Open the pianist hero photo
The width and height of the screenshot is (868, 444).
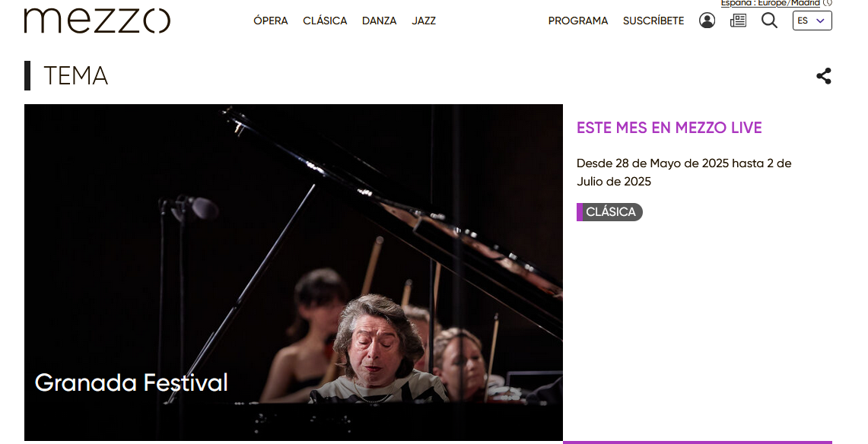pyautogui.click(x=294, y=272)
